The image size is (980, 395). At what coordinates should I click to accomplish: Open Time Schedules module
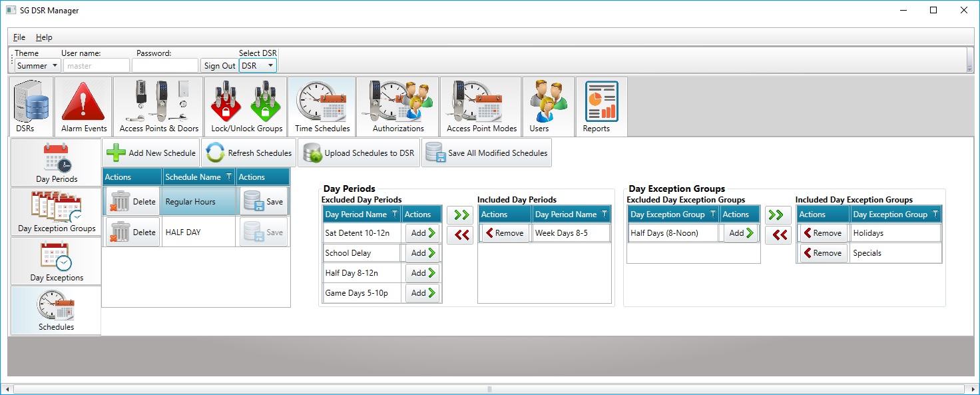coord(322,107)
